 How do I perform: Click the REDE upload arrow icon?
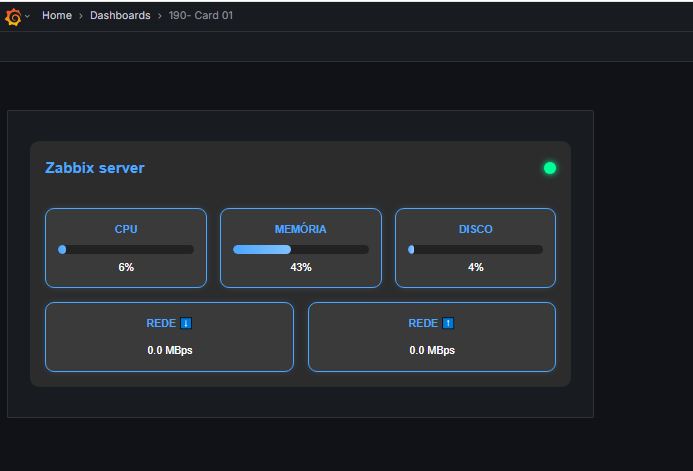448,323
